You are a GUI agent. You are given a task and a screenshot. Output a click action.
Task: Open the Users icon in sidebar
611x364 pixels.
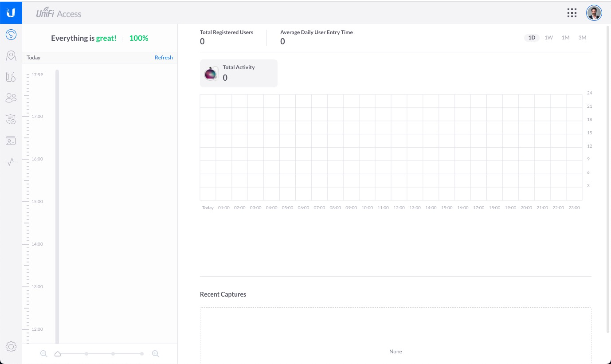[x=11, y=98]
